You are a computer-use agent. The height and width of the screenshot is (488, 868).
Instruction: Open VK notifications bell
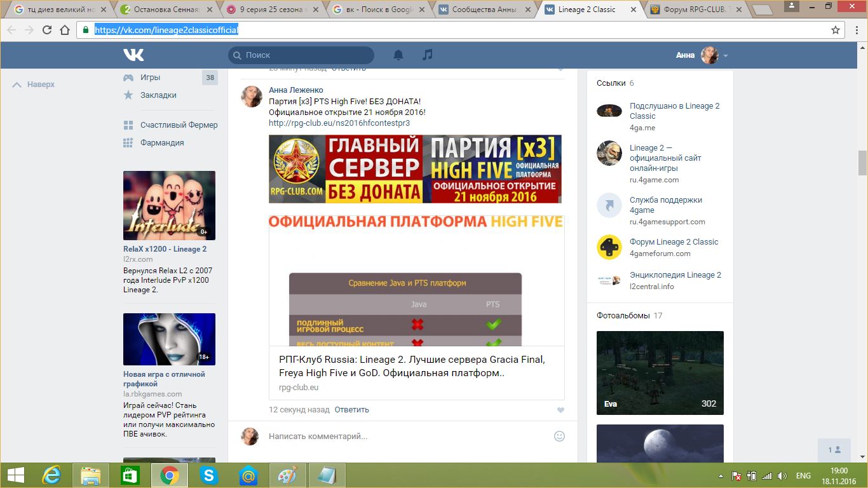click(398, 55)
